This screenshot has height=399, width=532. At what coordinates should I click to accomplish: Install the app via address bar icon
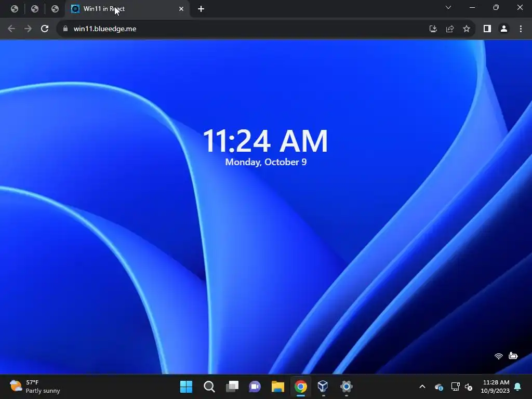click(x=433, y=29)
